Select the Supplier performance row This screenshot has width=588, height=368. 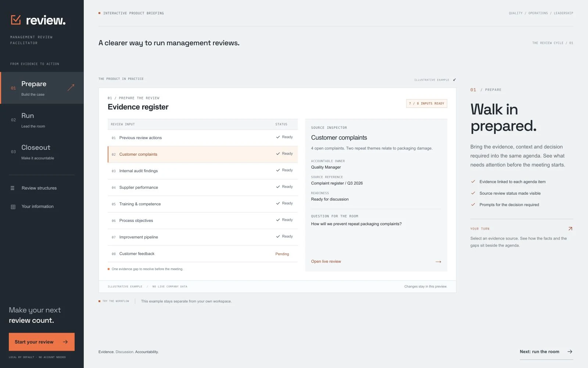[202, 187]
